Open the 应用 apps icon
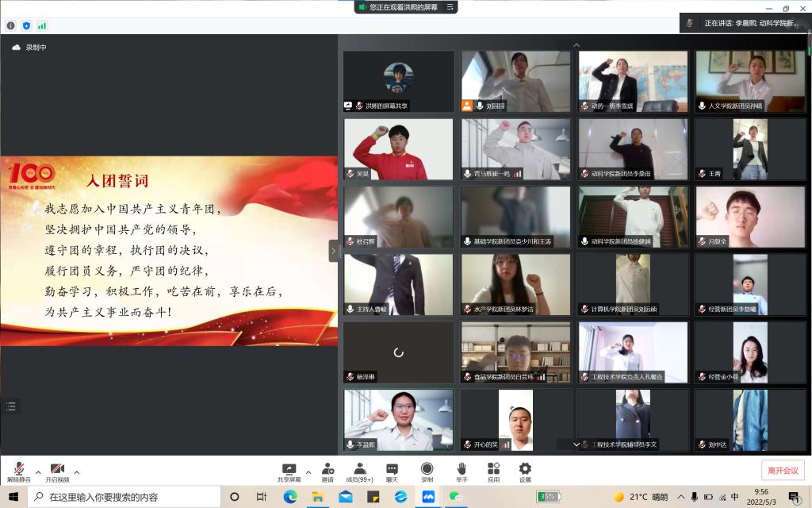The image size is (812, 508). tap(493, 471)
